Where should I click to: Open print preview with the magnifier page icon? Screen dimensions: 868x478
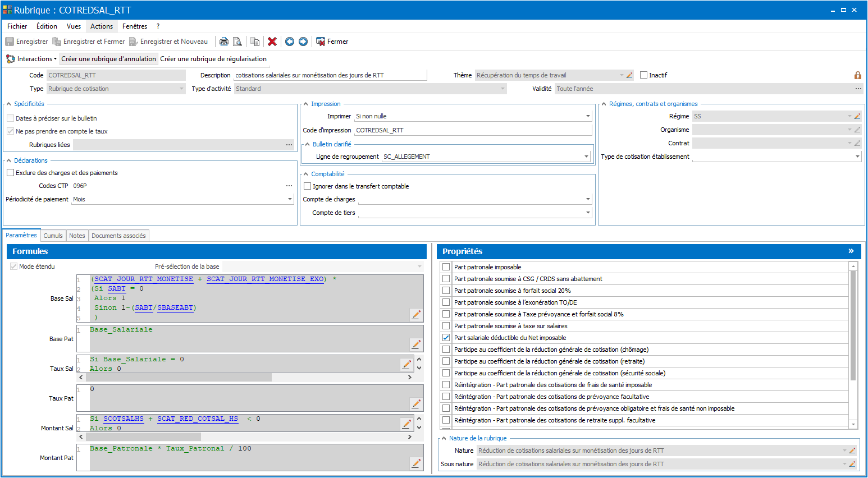(x=237, y=42)
